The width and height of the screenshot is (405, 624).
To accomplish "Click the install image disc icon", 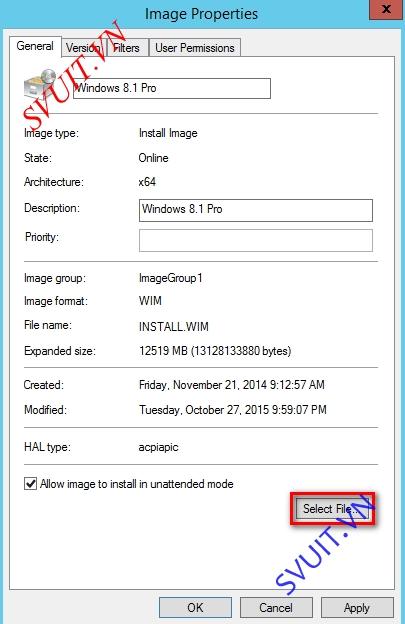I will [41, 84].
